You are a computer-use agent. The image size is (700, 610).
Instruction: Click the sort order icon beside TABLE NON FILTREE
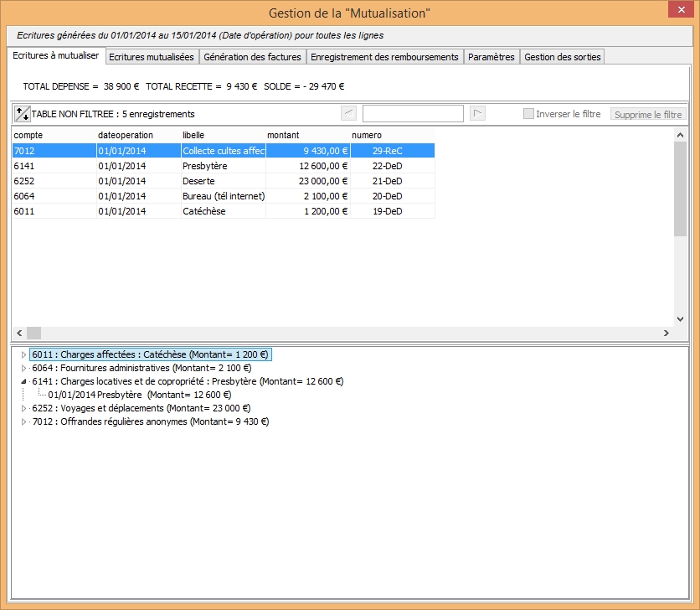22,114
